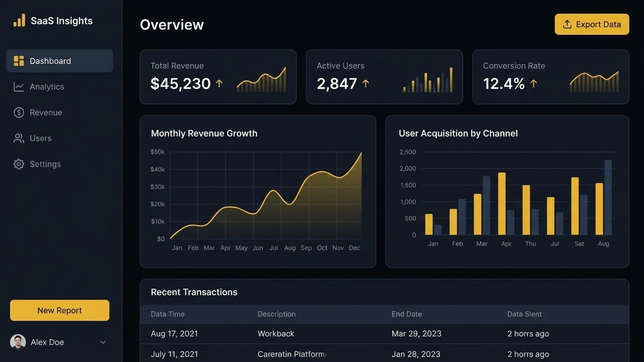The image size is (644, 362).
Task: Open Analytics via its line chart icon
Action: [x=18, y=86]
